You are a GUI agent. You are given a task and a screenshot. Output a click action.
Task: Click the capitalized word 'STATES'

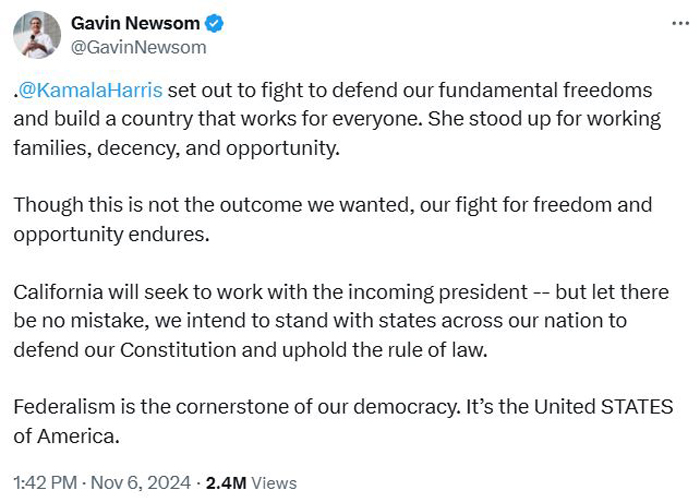[637, 407]
